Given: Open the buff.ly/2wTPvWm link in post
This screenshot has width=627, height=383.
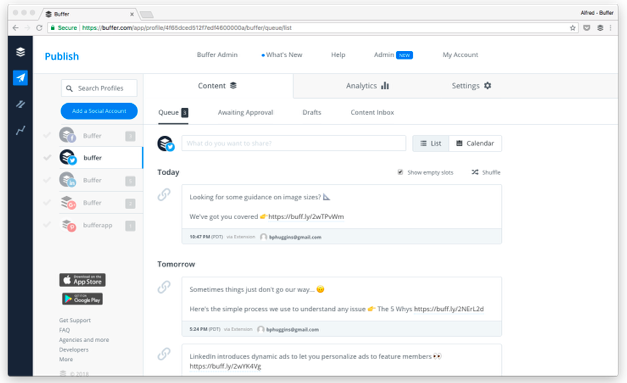Looking at the screenshot, I should [306, 217].
